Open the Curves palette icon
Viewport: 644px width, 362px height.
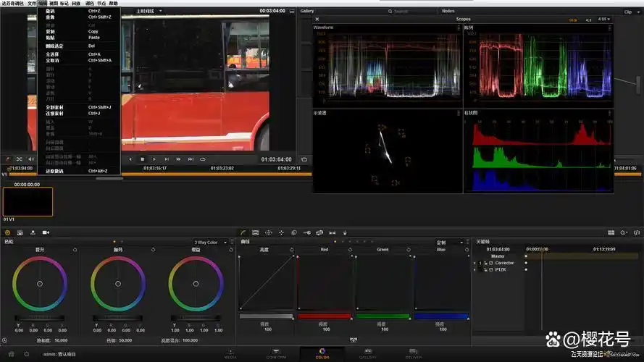[244, 232]
